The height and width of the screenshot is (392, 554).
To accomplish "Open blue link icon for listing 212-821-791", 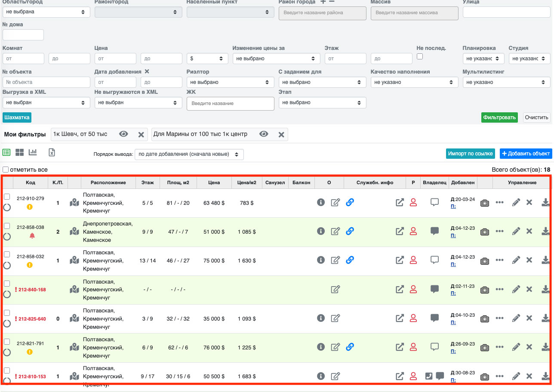I will coord(350,347).
